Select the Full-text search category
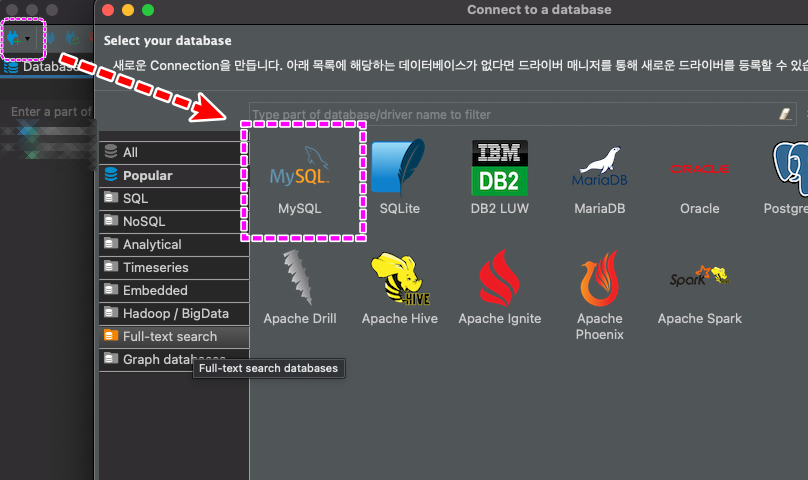The width and height of the screenshot is (808, 480). [x=174, y=336]
